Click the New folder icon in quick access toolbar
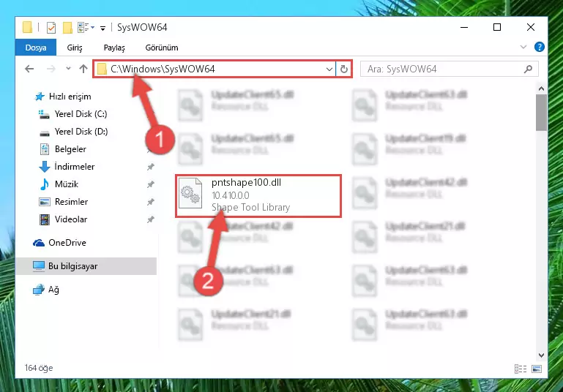563x392 pixels. point(67,28)
